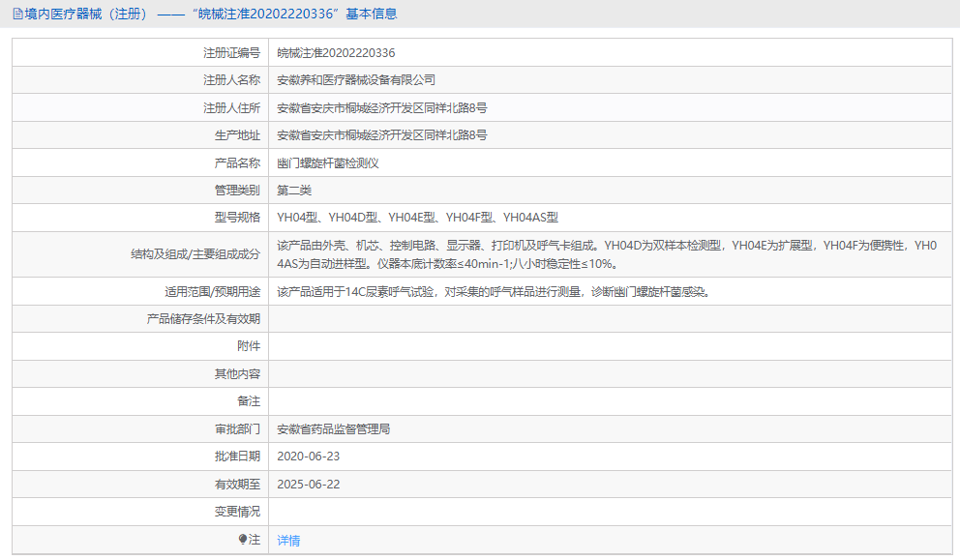Click structure description starting 该产品由外壳

click(607, 254)
